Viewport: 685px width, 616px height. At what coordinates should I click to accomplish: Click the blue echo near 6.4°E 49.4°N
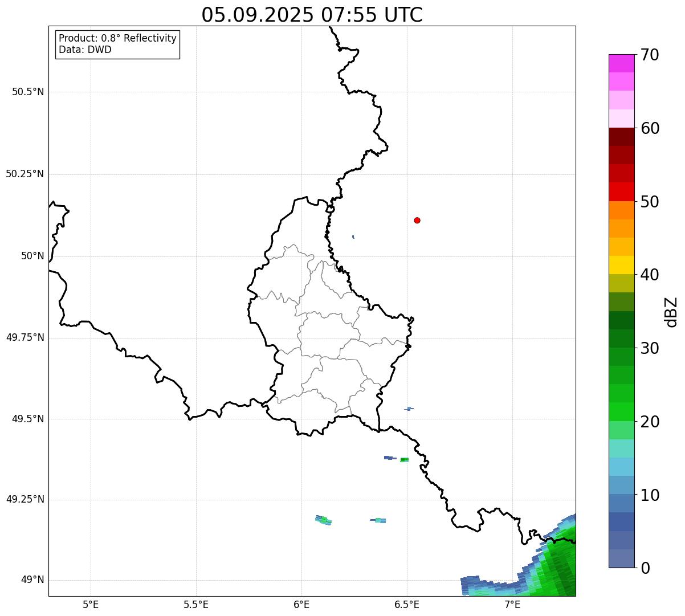pos(390,458)
